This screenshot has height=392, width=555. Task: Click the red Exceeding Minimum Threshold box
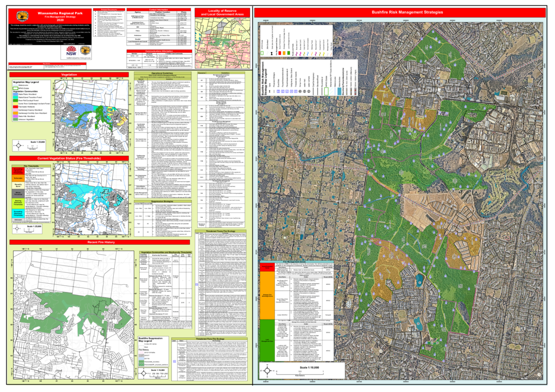coord(18,171)
